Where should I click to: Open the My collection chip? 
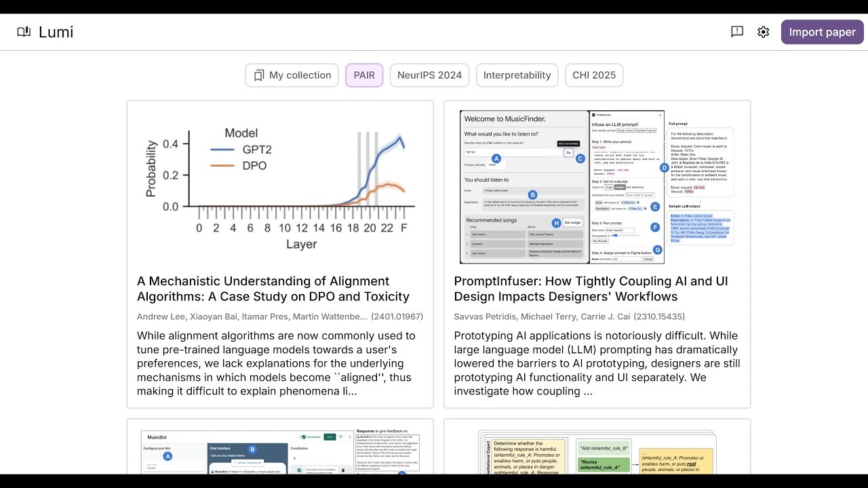pos(292,75)
